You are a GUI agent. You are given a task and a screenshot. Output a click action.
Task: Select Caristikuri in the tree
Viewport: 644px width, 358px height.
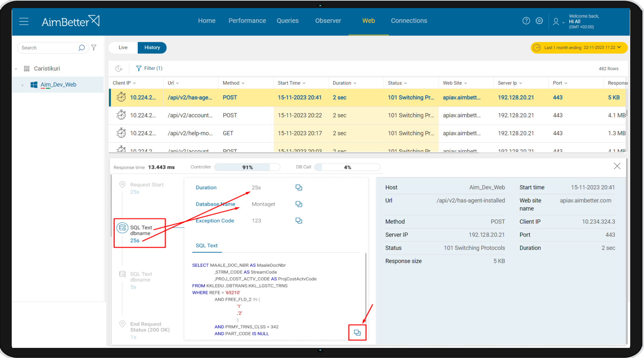point(47,68)
